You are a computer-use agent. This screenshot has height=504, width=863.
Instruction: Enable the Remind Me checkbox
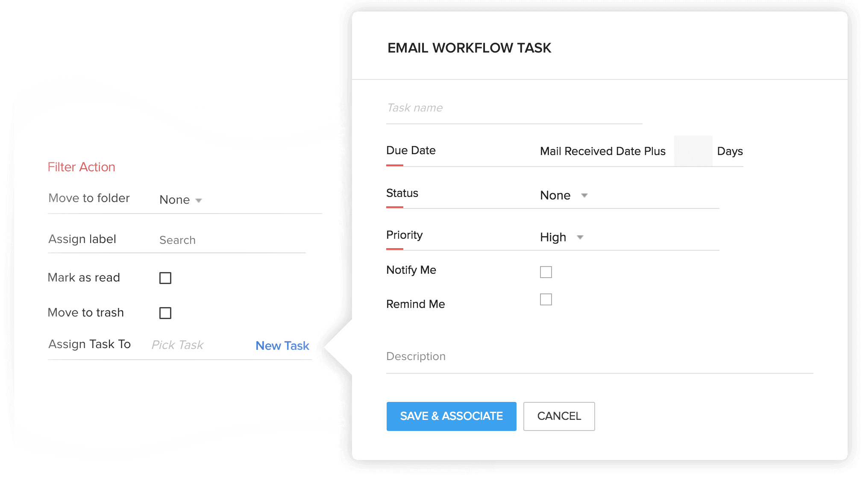pyautogui.click(x=546, y=299)
